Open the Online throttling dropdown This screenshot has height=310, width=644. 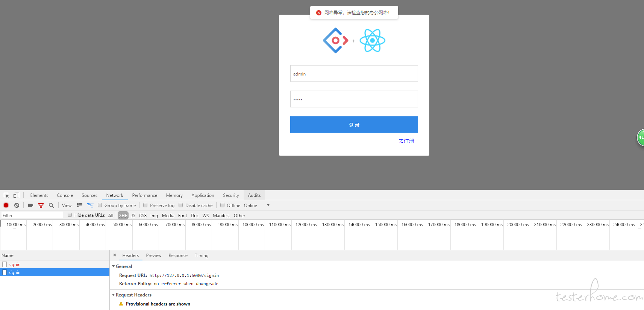tap(257, 206)
